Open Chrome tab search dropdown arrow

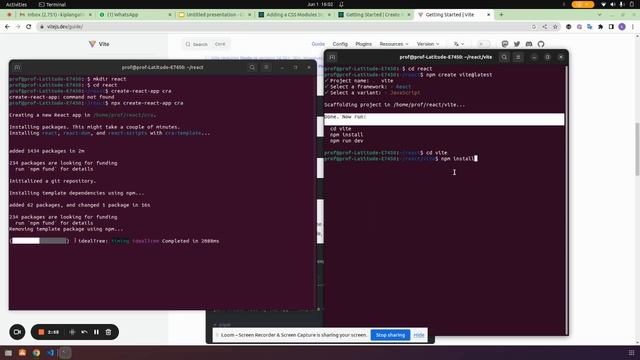click(x=599, y=15)
